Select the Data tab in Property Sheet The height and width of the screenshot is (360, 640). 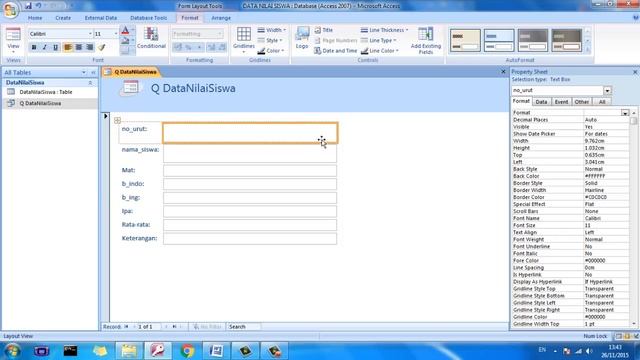click(x=541, y=102)
